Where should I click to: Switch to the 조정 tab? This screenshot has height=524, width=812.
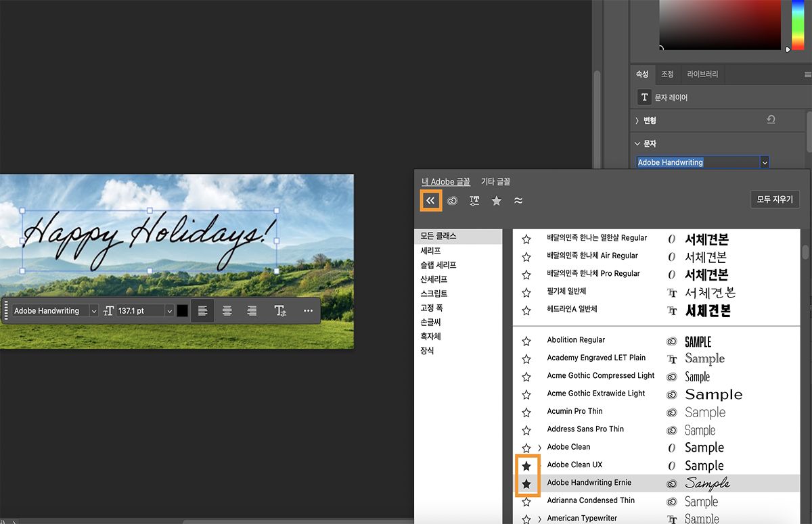tap(667, 74)
